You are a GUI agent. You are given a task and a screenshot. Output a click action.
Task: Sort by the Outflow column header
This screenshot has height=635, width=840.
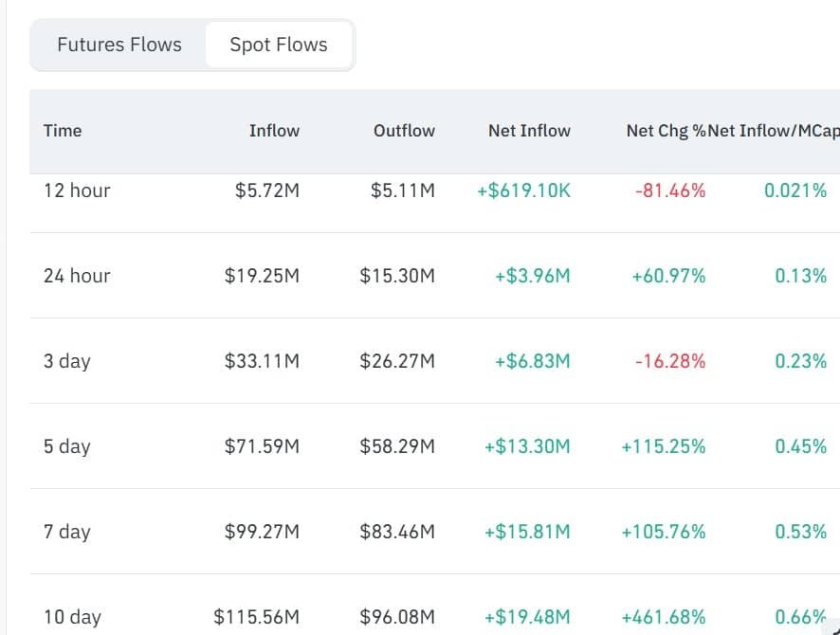click(x=404, y=131)
